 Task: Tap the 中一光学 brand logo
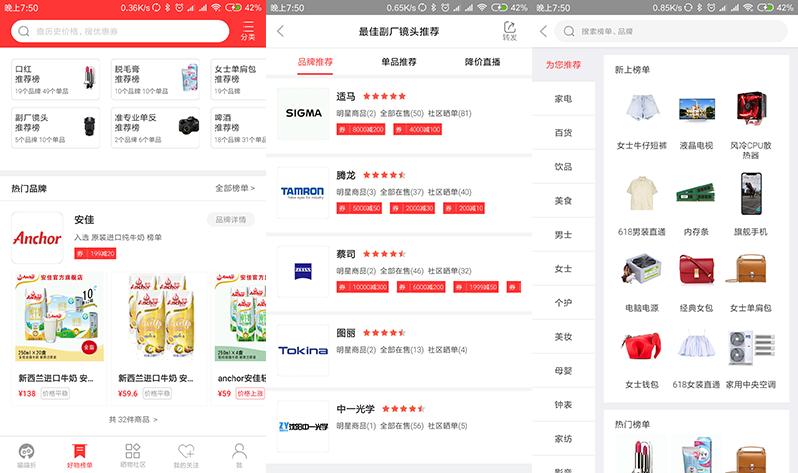tap(303, 426)
